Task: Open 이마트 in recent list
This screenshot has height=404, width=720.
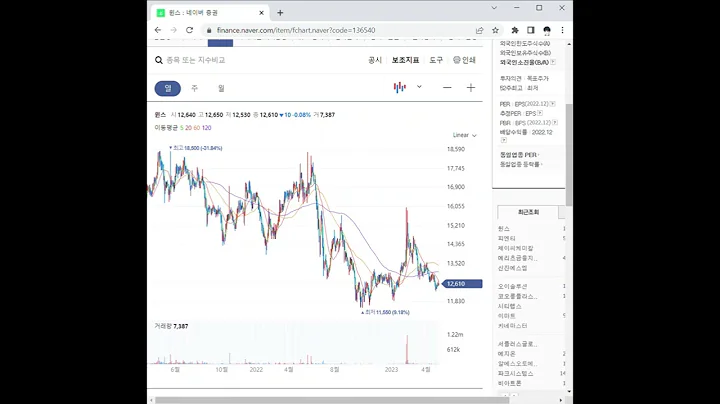Action: 506,316
